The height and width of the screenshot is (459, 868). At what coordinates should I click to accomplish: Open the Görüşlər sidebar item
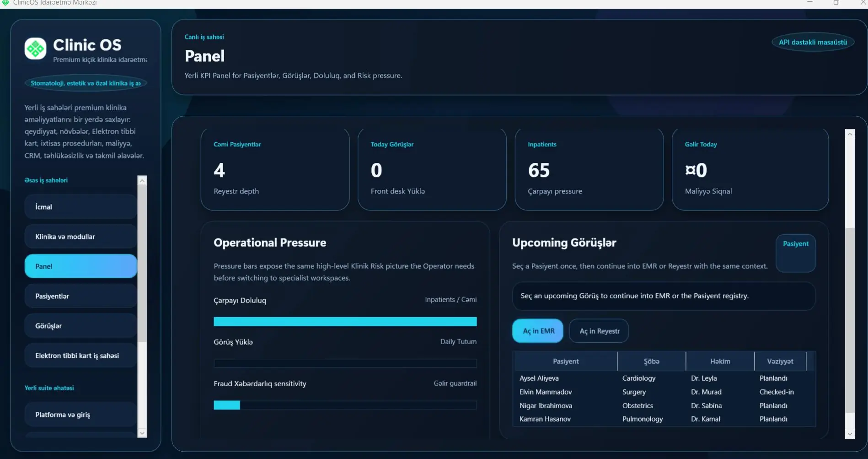(80, 326)
